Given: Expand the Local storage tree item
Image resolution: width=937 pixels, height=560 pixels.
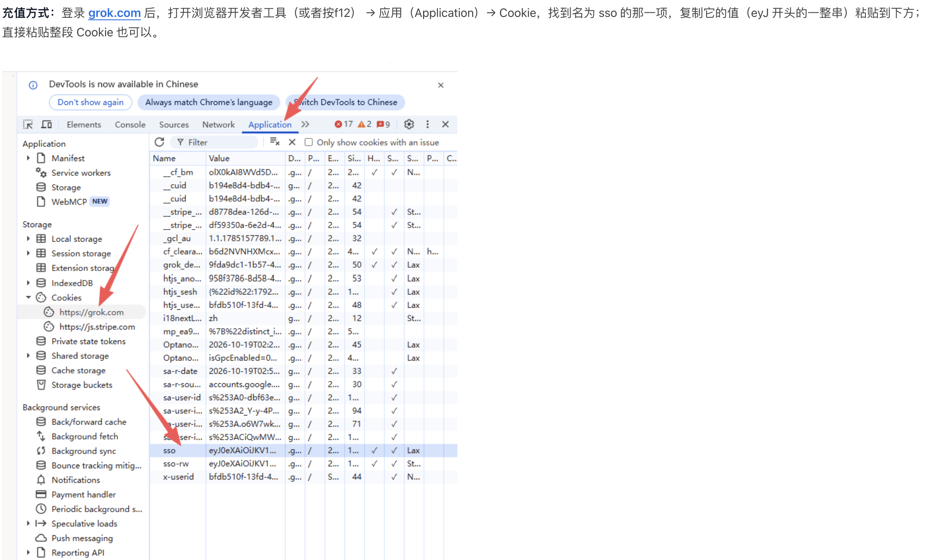Looking at the screenshot, I should tap(28, 239).
